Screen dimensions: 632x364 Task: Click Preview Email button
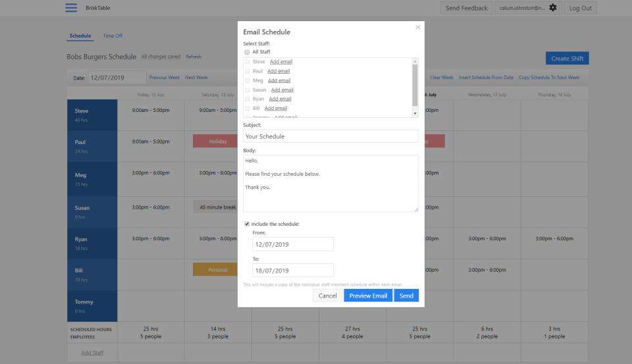[x=368, y=296]
